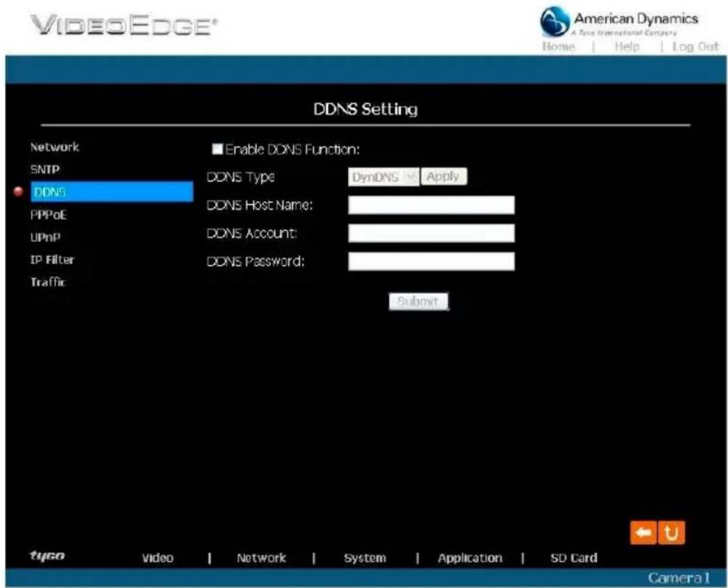The height and width of the screenshot is (588, 728).
Task: Click the DDNS Host Name label
Action: (260, 205)
